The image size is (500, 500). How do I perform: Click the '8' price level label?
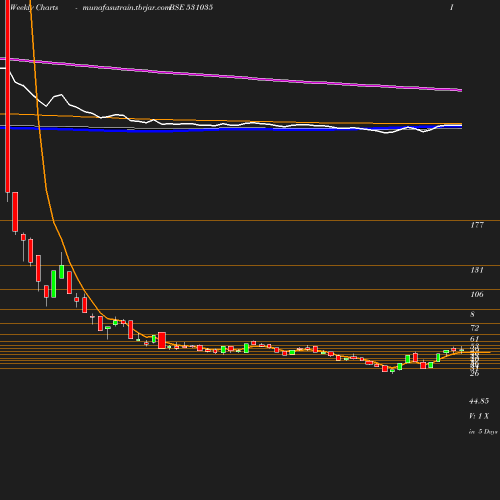point(472,314)
